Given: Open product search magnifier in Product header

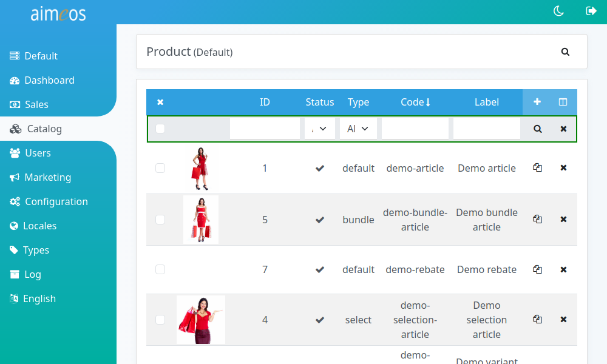Looking at the screenshot, I should click(x=565, y=52).
